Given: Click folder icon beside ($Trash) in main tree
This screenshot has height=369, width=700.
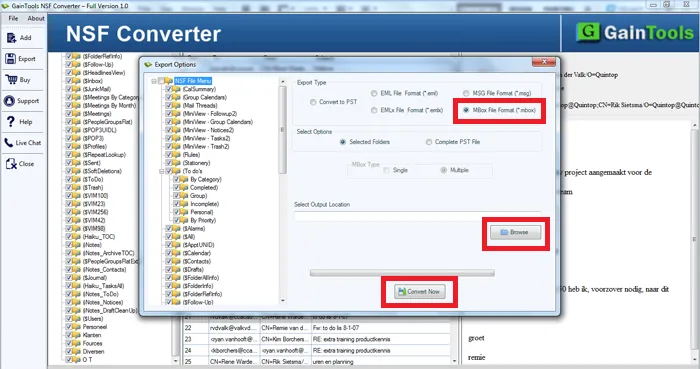Looking at the screenshot, I should tap(77, 187).
